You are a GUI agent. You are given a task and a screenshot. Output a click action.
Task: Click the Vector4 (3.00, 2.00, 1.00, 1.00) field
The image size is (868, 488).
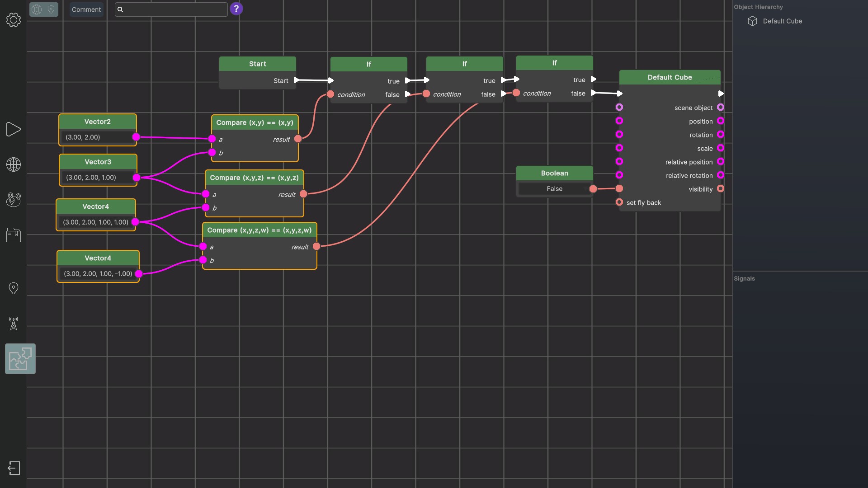(x=95, y=222)
